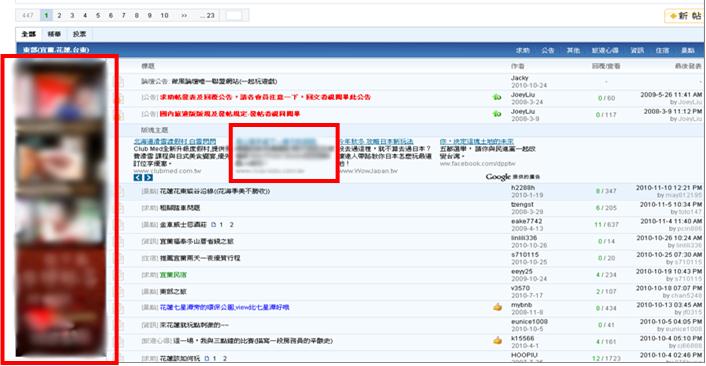Filter by 住宿 category in blue bar
The height and width of the screenshot is (366, 706).
[662, 50]
